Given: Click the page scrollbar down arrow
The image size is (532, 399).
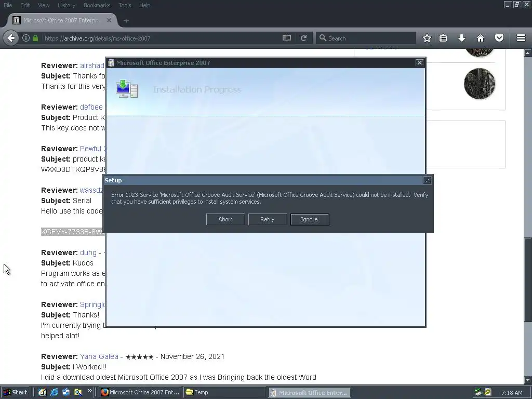Looking at the screenshot, I should coord(528,380).
